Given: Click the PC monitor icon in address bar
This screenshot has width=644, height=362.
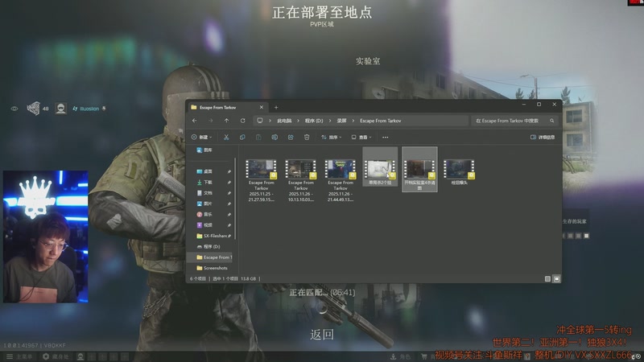Looking at the screenshot, I should coord(260,121).
